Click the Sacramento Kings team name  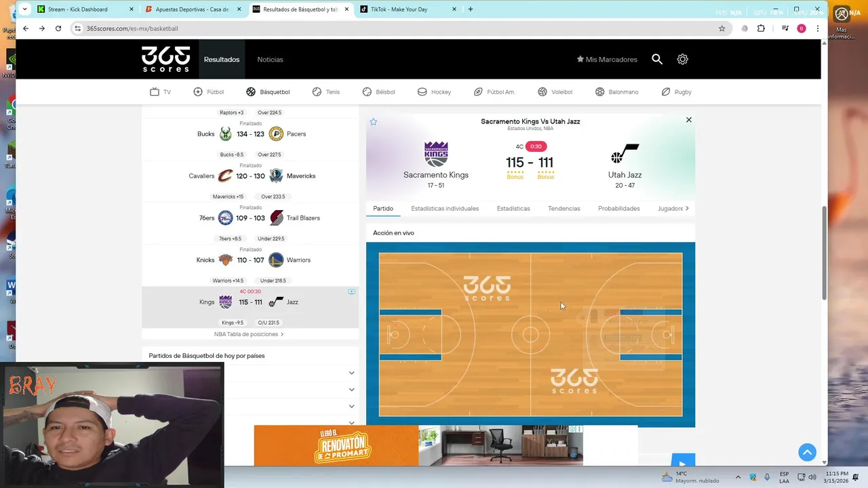pyautogui.click(x=436, y=175)
